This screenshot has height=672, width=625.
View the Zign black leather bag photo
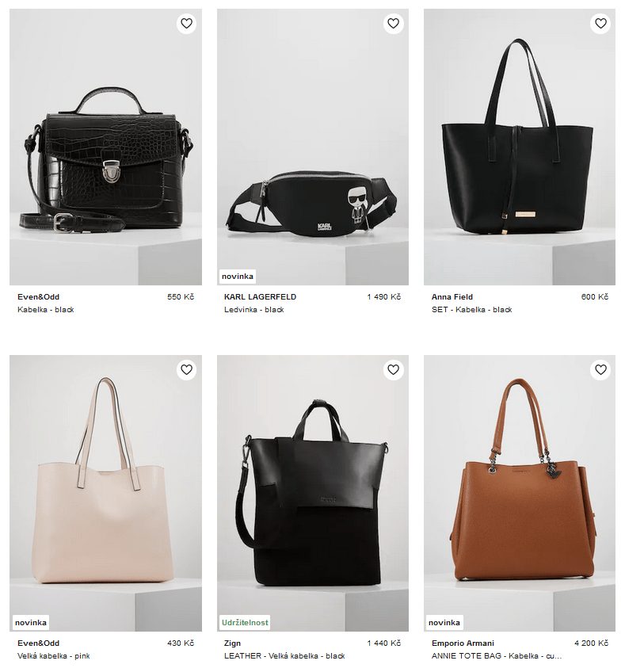(x=313, y=493)
